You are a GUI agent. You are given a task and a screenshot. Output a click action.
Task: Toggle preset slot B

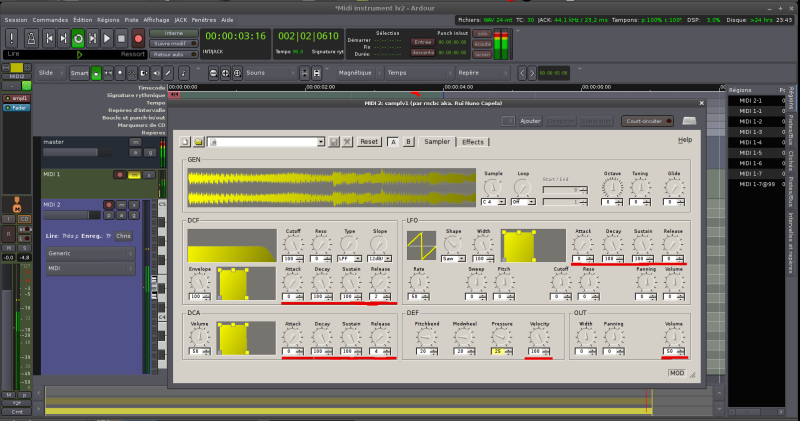tap(408, 142)
